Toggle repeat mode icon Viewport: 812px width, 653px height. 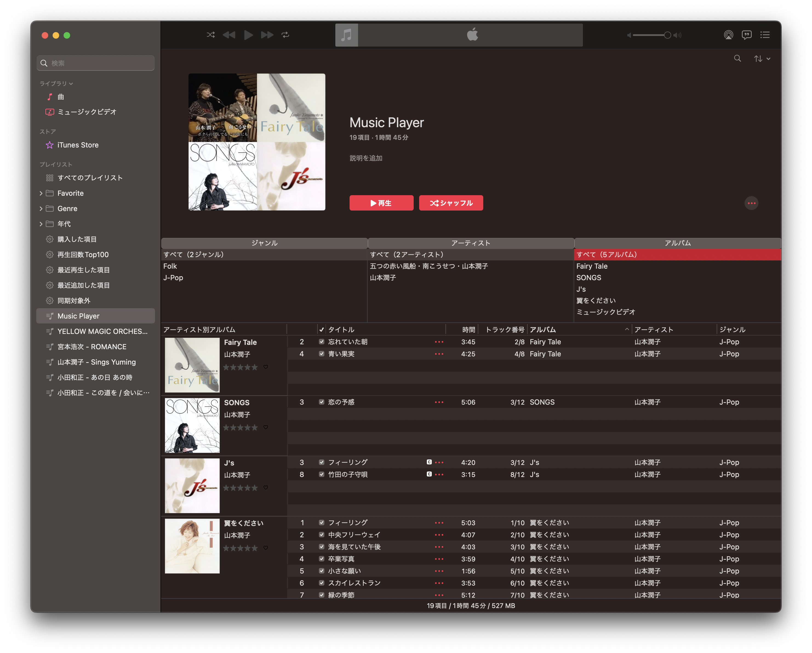click(285, 35)
